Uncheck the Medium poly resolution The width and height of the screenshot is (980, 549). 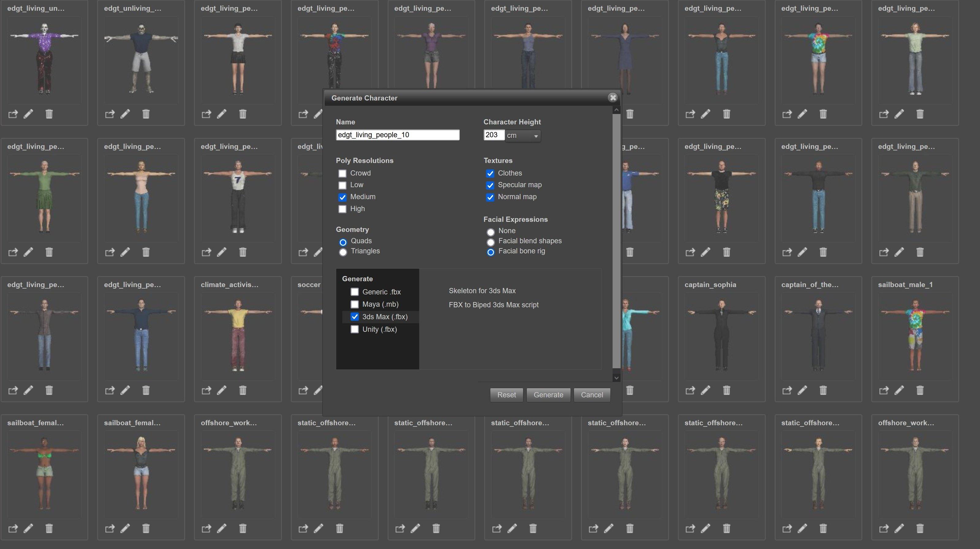(342, 197)
